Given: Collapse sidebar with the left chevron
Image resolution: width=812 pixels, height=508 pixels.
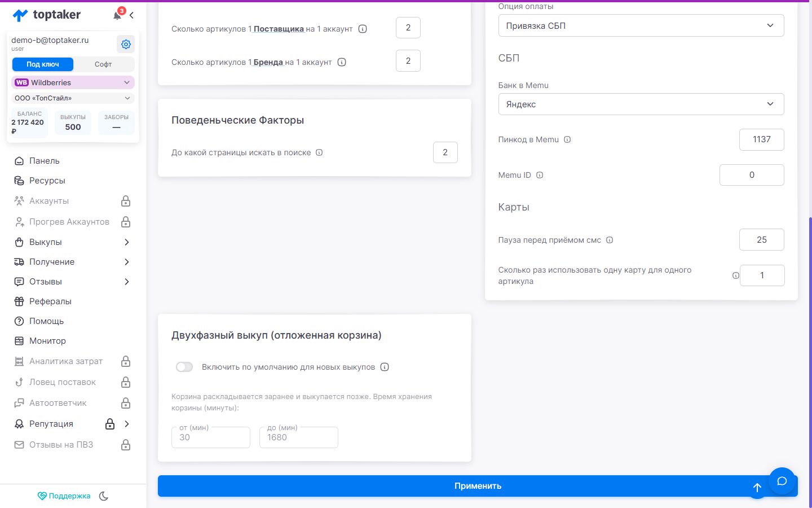Looking at the screenshot, I should pyautogui.click(x=131, y=15).
